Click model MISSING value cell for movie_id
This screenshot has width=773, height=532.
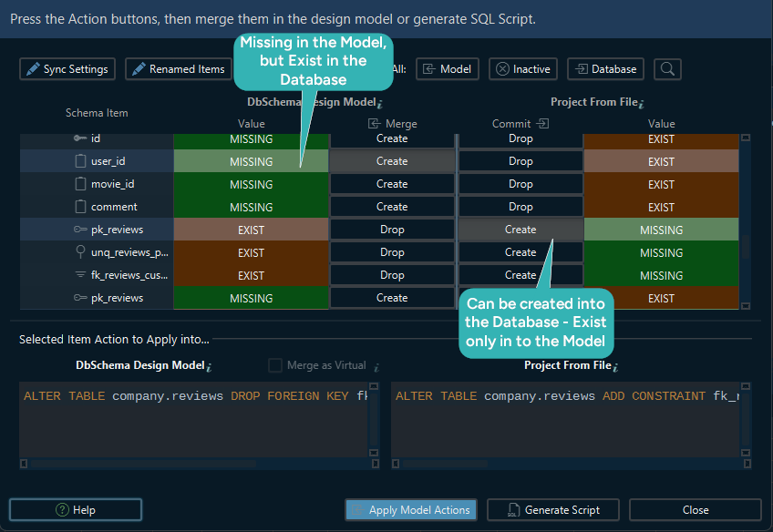(x=251, y=184)
